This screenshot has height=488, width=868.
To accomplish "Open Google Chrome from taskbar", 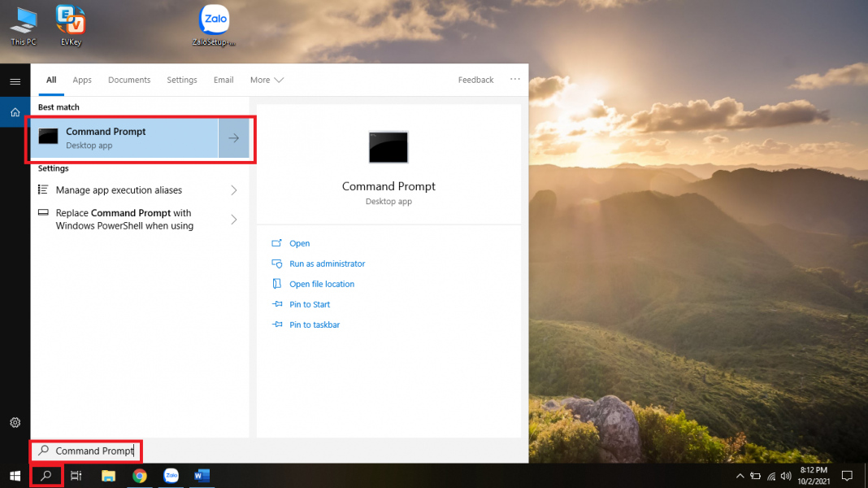I will pos(140,476).
